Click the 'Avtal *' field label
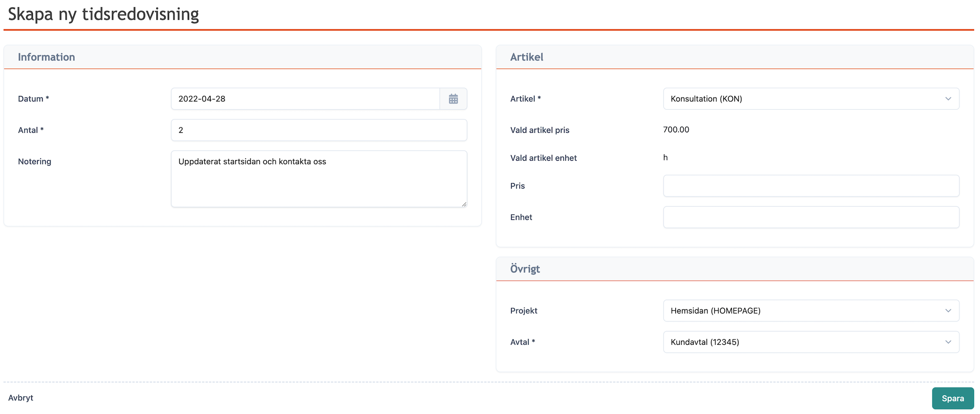 pyautogui.click(x=522, y=342)
